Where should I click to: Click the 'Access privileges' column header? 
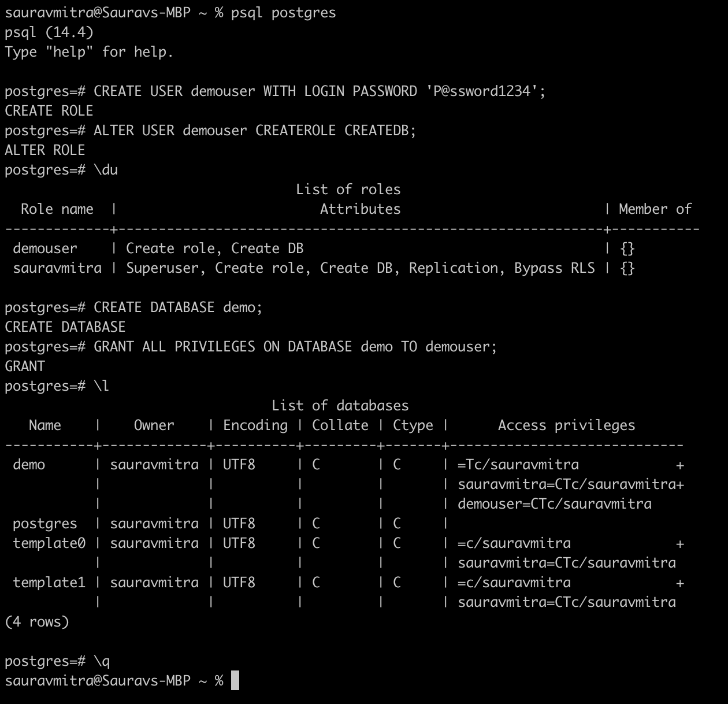pos(566,425)
